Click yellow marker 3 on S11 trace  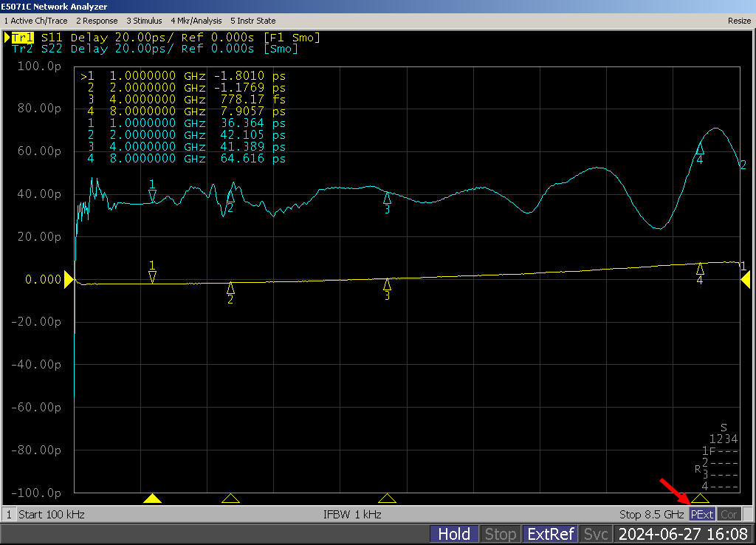[x=387, y=285]
